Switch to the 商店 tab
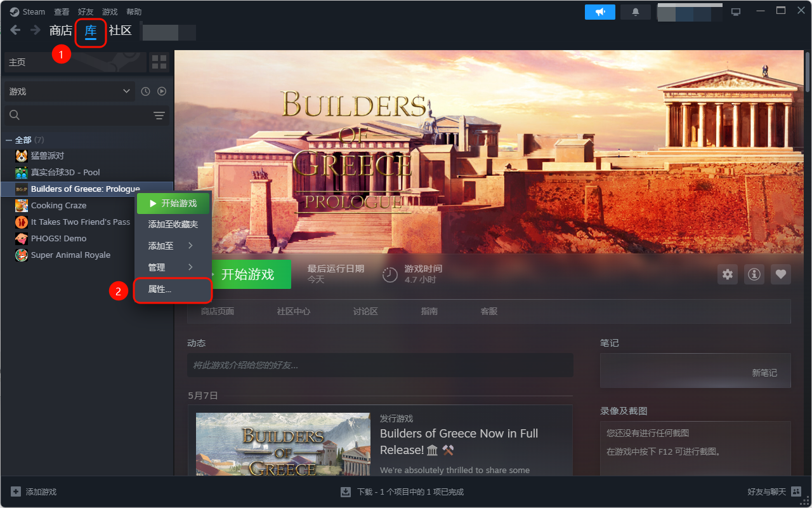Image resolution: width=812 pixels, height=508 pixels. 61,30
